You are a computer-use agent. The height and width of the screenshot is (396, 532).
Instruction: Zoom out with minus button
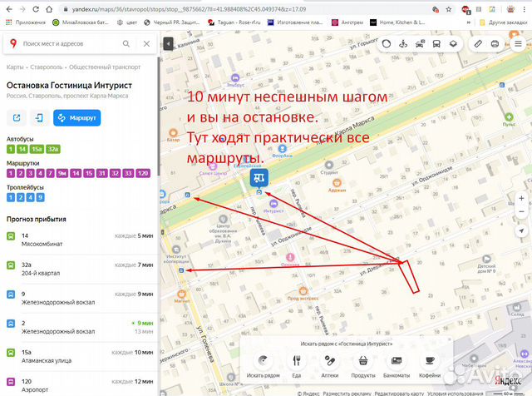pos(521,211)
